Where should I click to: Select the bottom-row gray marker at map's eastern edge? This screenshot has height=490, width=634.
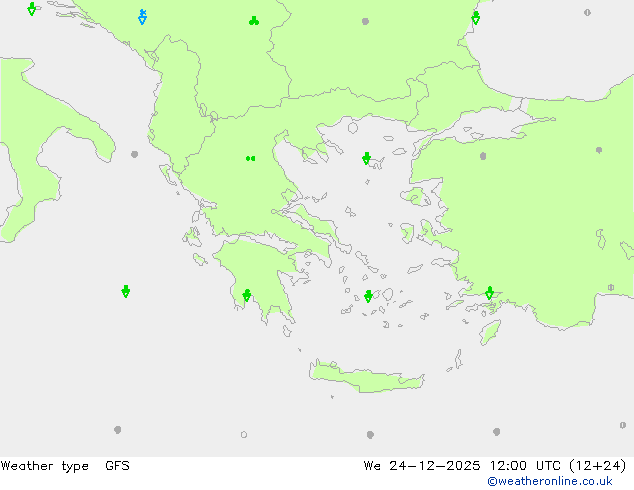623,425
